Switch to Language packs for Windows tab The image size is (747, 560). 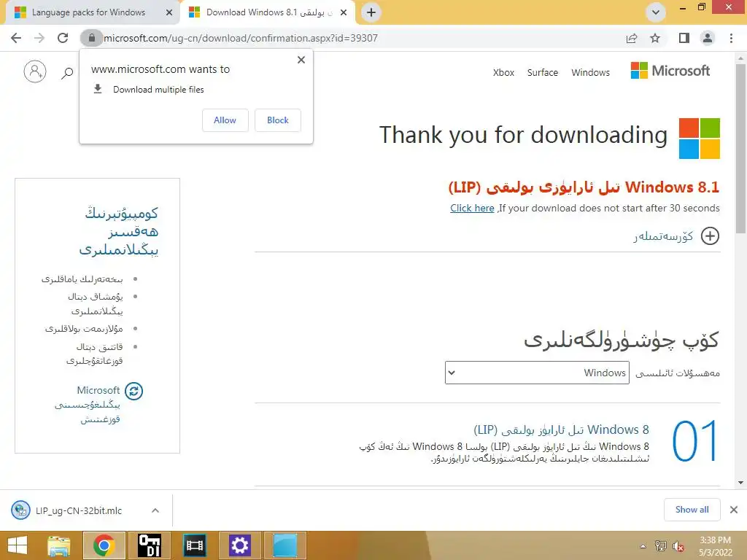click(88, 12)
